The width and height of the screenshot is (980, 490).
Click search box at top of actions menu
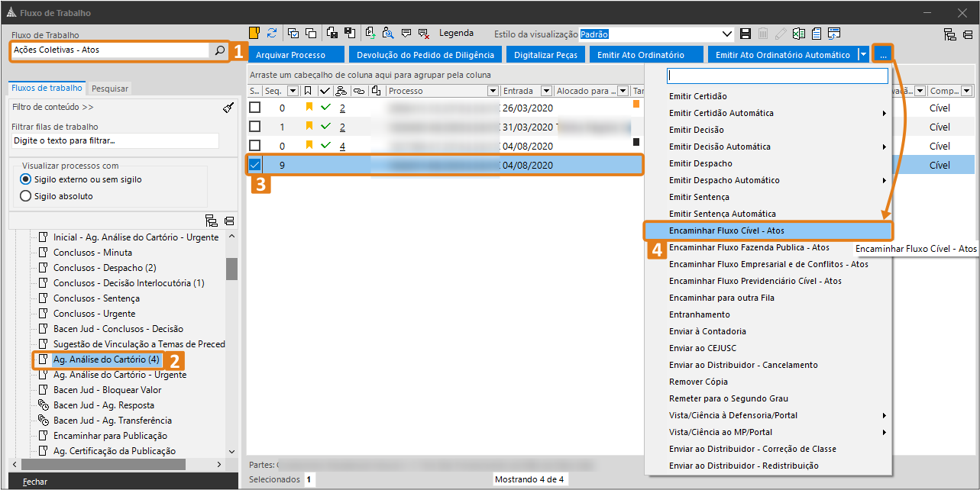[x=778, y=76]
